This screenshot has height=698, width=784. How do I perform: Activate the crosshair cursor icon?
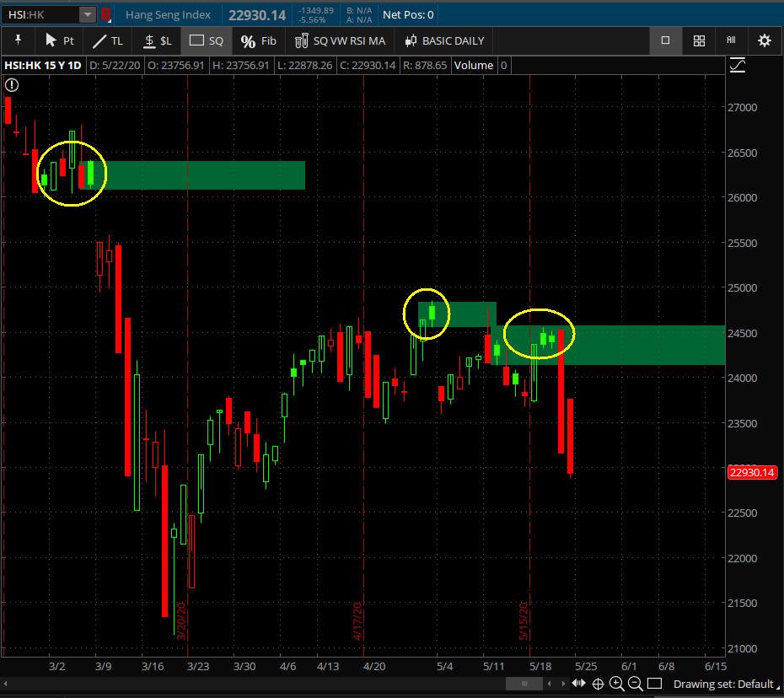pos(599,684)
